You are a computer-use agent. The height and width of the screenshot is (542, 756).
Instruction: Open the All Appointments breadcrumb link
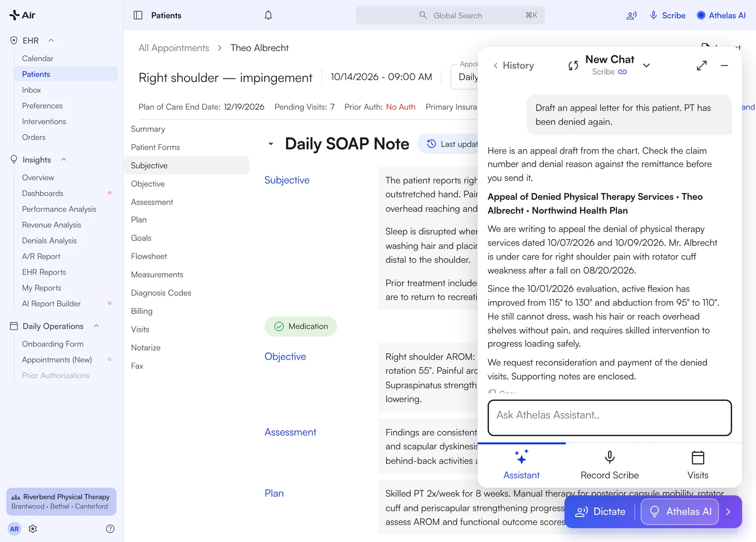click(174, 48)
